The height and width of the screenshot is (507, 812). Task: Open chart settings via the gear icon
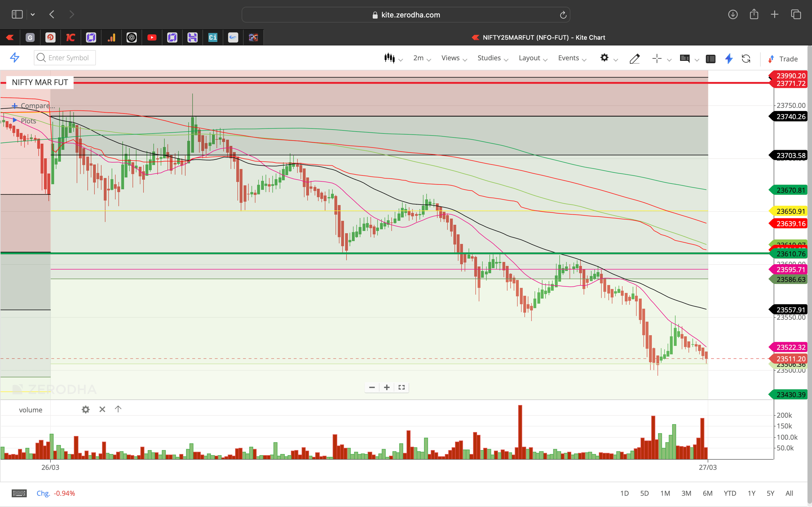605,58
